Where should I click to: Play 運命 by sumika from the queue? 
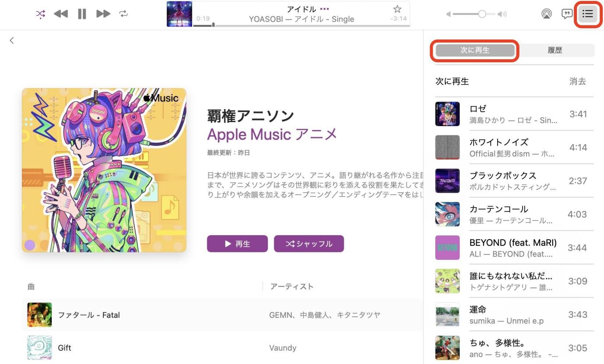(515, 315)
